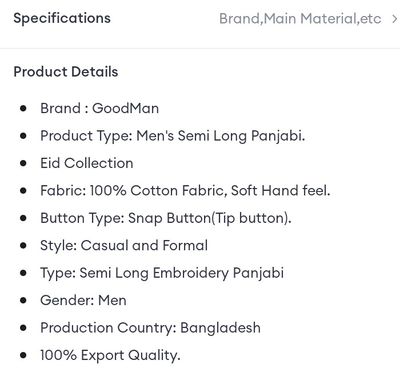Click bullet beside 100% Export Quality
This screenshot has height=384, width=400.
(x=23, y=355)
